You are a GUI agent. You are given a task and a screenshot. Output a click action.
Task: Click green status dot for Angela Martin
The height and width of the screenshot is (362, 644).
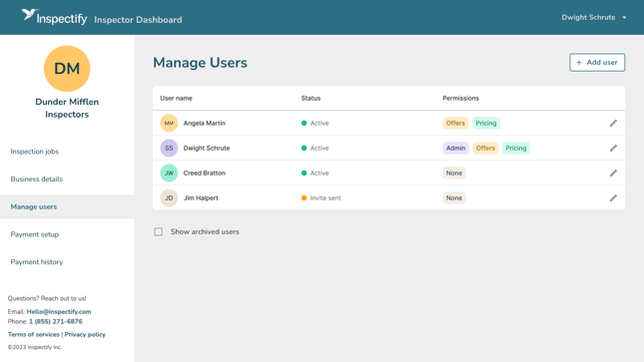[x=304, y=123]
